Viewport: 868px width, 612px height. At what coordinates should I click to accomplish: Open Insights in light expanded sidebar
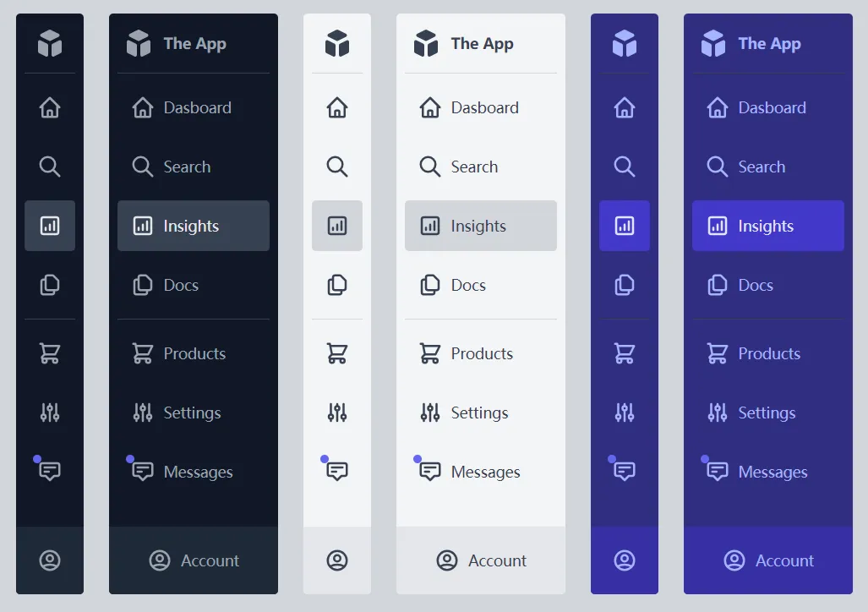[481, 226]
